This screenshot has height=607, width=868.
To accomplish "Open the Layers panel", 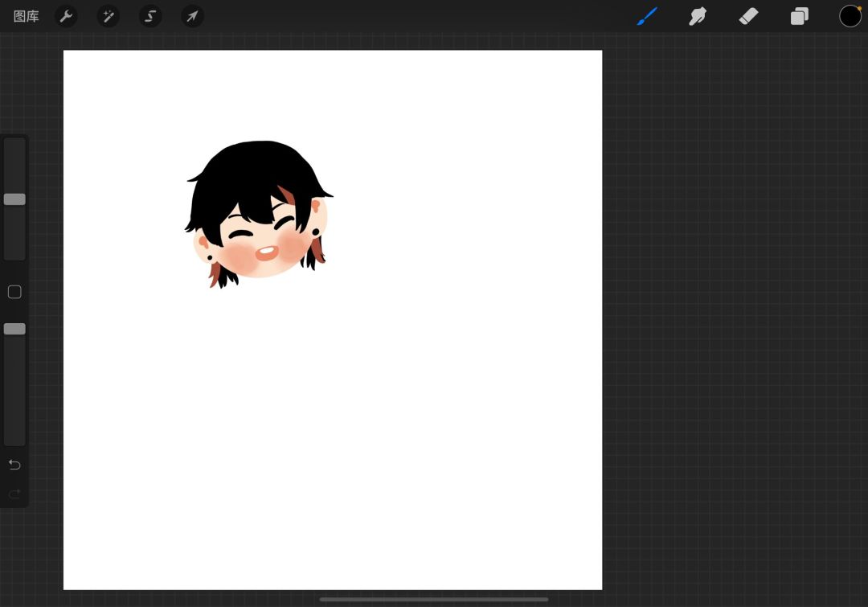I will tap(800, 17).
